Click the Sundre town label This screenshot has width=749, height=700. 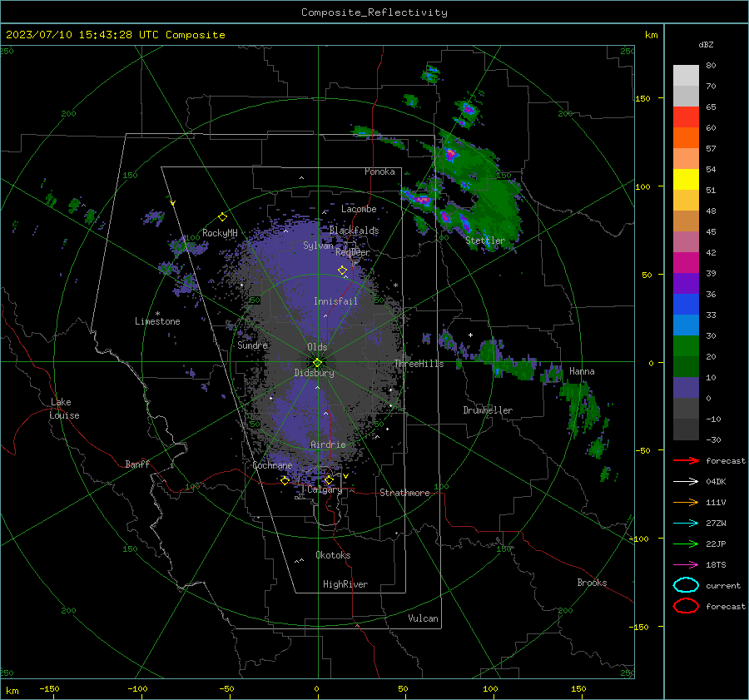253,345
